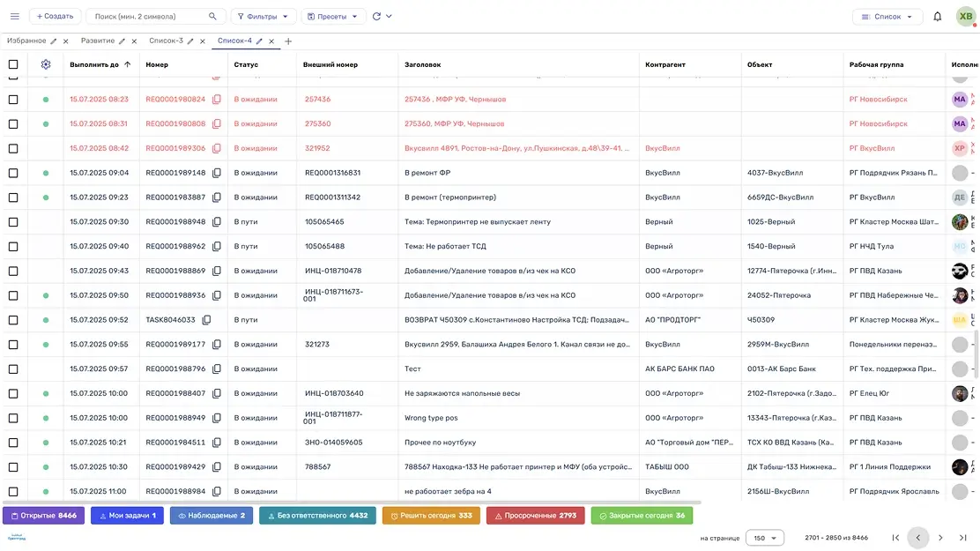Add a new list tab
The image size is (980, 551).
click(x=288, y=41)
